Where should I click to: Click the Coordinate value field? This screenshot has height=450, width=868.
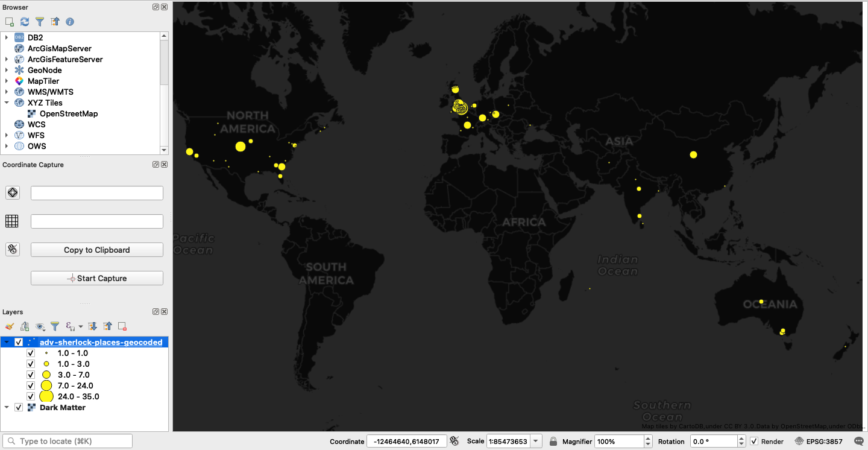tap(408, 442)
